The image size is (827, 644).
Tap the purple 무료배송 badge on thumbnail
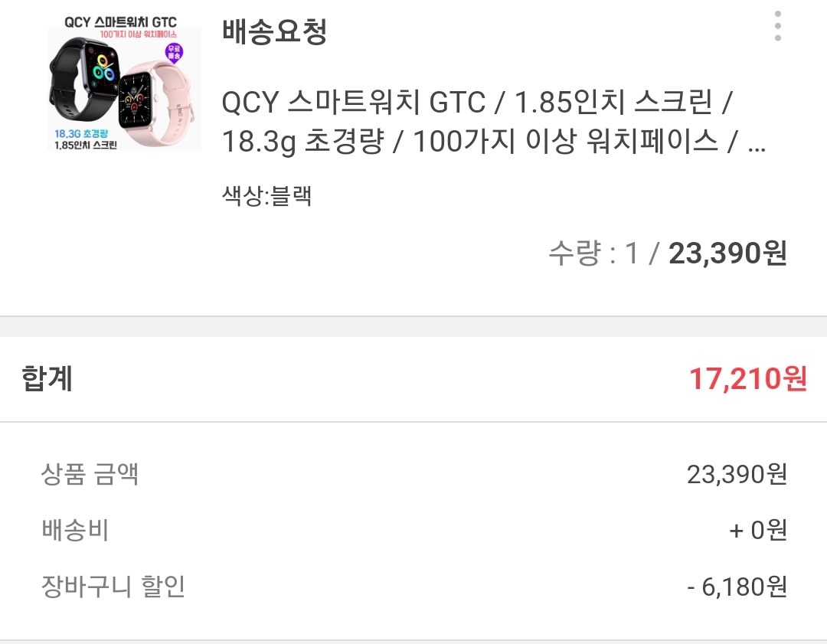(x=175, y=54)
